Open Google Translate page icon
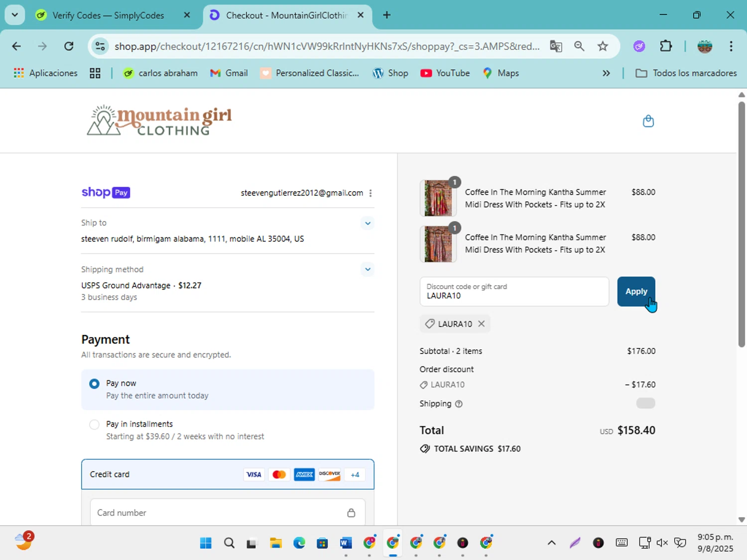Image resolution: width=747 pixels, height=560 pixels. pos(556,46)
